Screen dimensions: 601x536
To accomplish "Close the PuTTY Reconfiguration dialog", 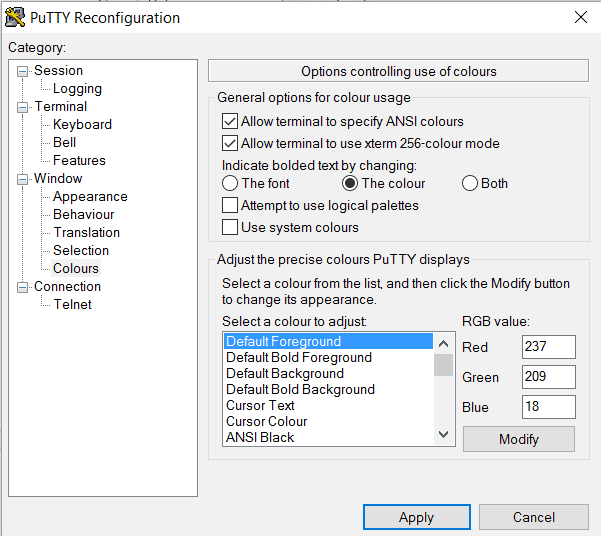I will (580, 17).
